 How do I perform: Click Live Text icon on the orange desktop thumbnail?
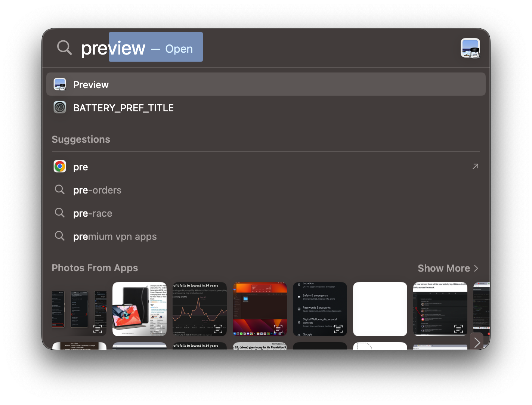pos(278,329)
